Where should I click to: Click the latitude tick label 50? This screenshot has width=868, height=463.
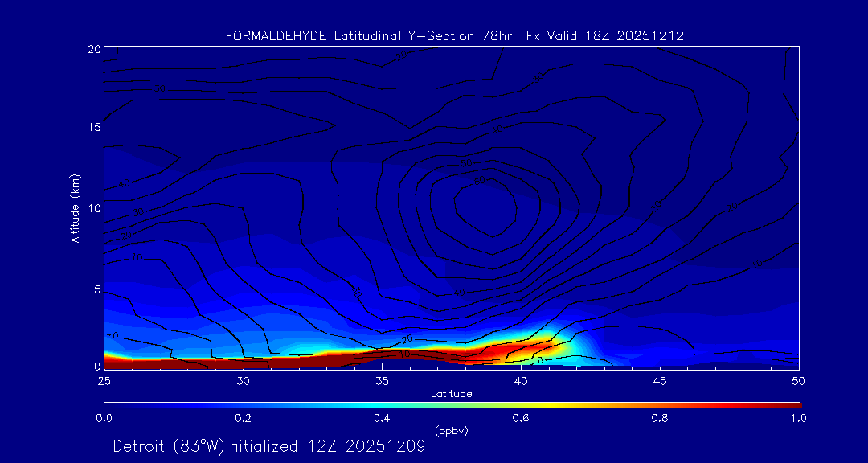pos(799,380)
